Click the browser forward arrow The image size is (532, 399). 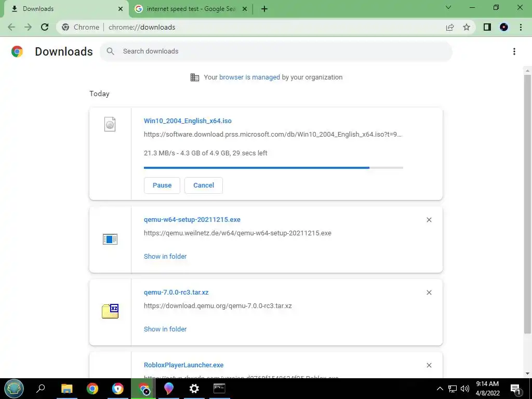[x=28, y=27]
